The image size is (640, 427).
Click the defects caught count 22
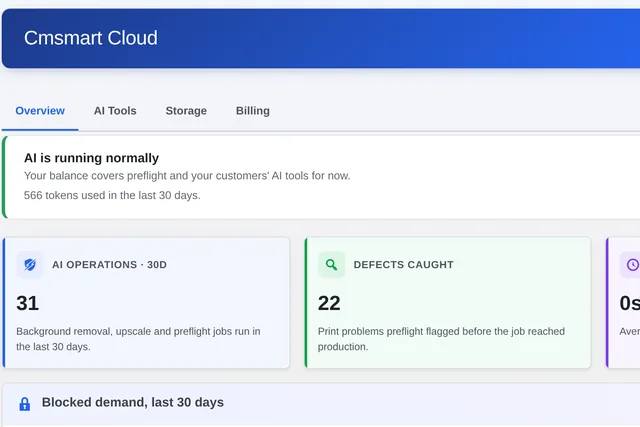329,303
